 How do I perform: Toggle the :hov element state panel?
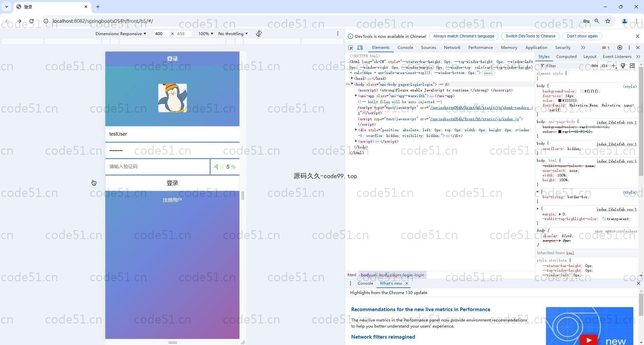tap(595, 66)
